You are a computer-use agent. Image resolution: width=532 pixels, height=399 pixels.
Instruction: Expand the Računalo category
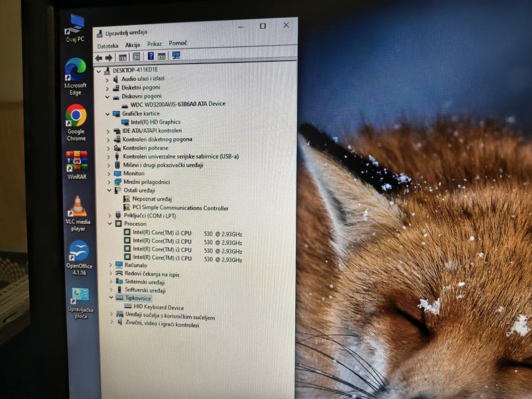click(111, 265)
